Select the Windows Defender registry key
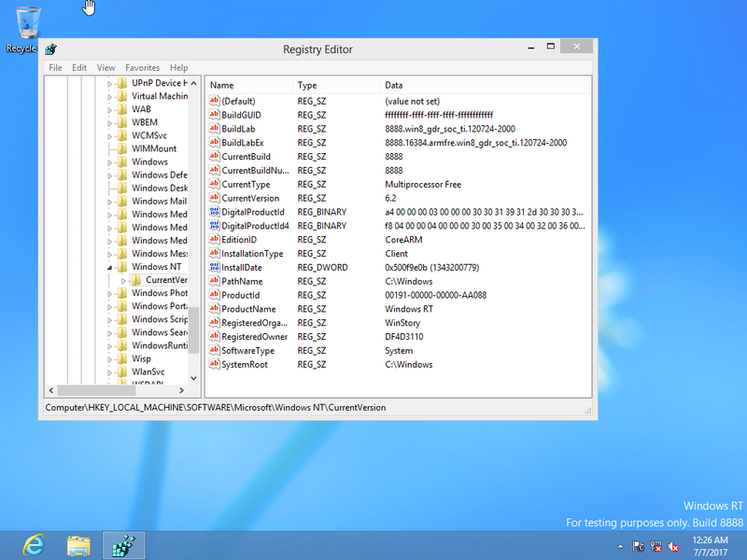The height and width of the screenshot is (560, 747). pyautogui.click(x=158, y=175)
